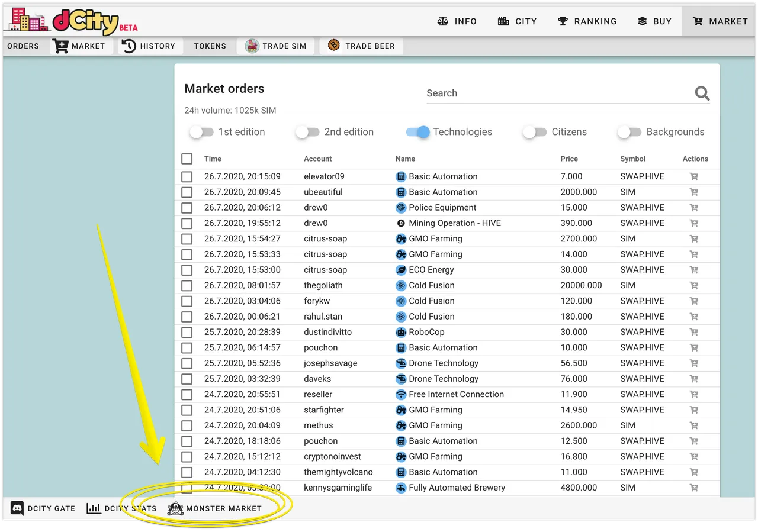Image resolution: width=758 pixels, height=532 pixels.
Task: Click the Fully Automated Brewery icon
Action: click(401, 488)
